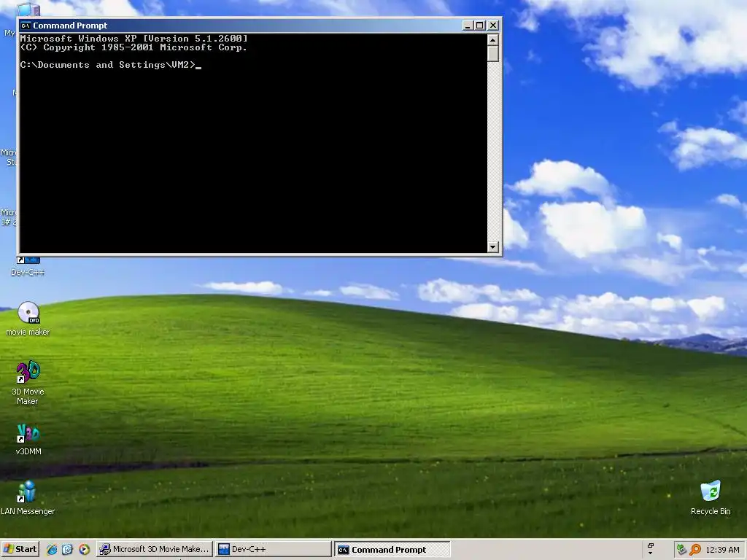Launch Internet Explorer from Quick Launch

point(52,550)
